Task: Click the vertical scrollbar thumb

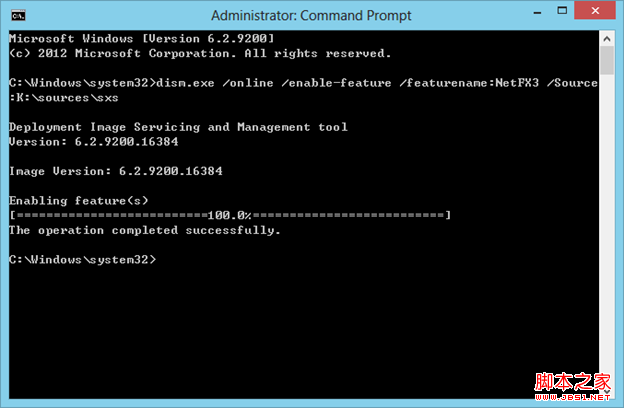Action: tap(607, 60)
